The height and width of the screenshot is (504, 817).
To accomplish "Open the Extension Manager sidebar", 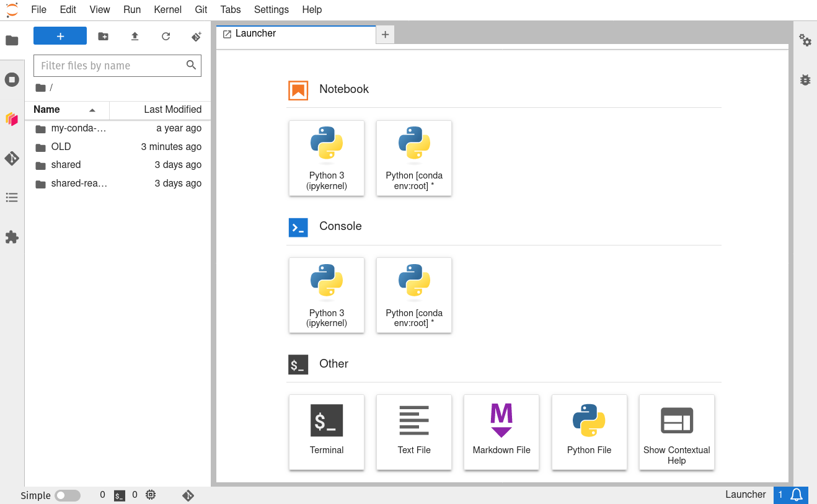I will (12, 237).
